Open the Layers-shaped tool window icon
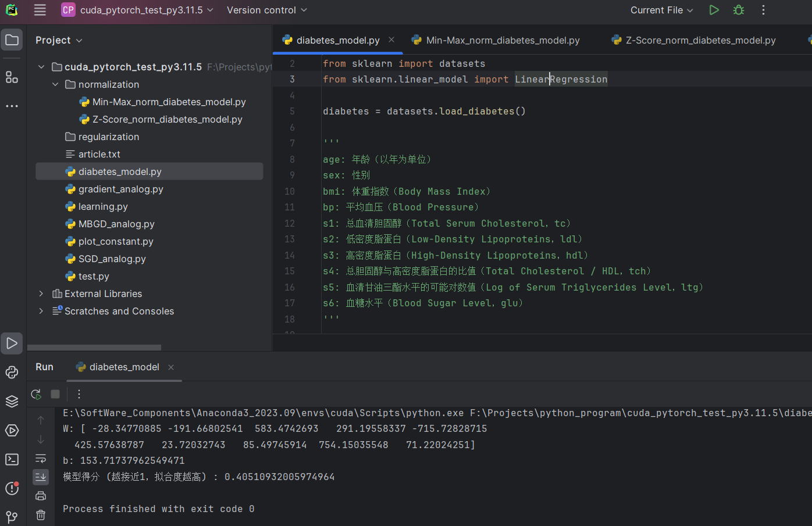 [x=12, y=402]
